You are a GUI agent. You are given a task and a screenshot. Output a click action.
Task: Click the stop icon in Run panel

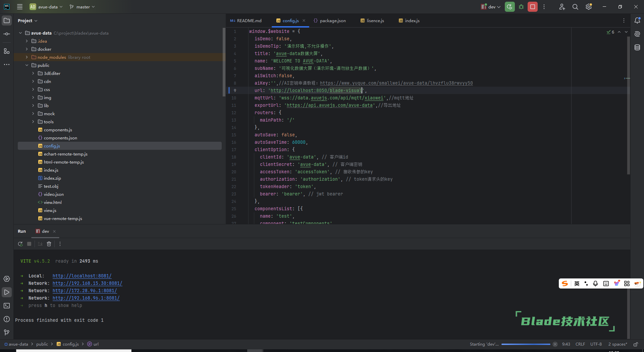point(29,244)
